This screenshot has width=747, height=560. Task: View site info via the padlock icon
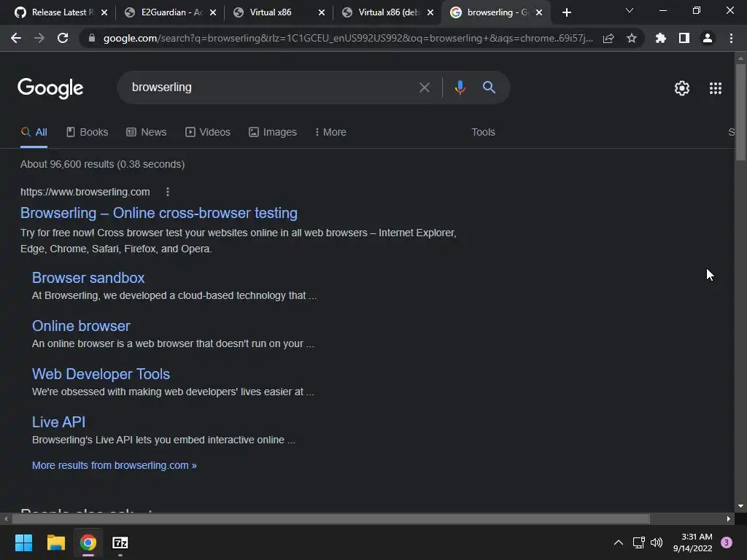[92, 38]
